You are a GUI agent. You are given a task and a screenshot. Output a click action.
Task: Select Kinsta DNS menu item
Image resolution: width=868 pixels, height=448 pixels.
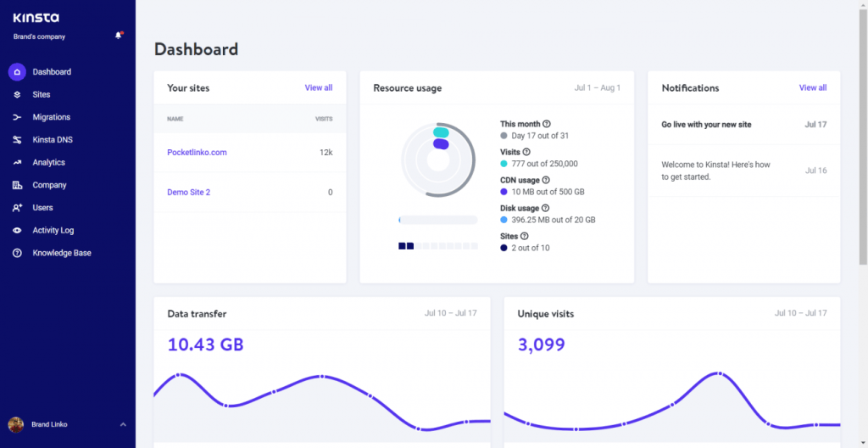53,140
